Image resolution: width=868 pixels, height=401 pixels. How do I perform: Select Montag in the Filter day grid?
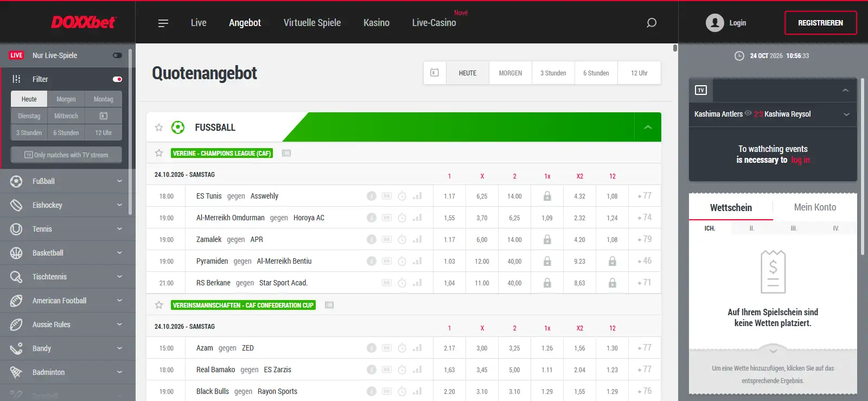click(x=104, y=99)
